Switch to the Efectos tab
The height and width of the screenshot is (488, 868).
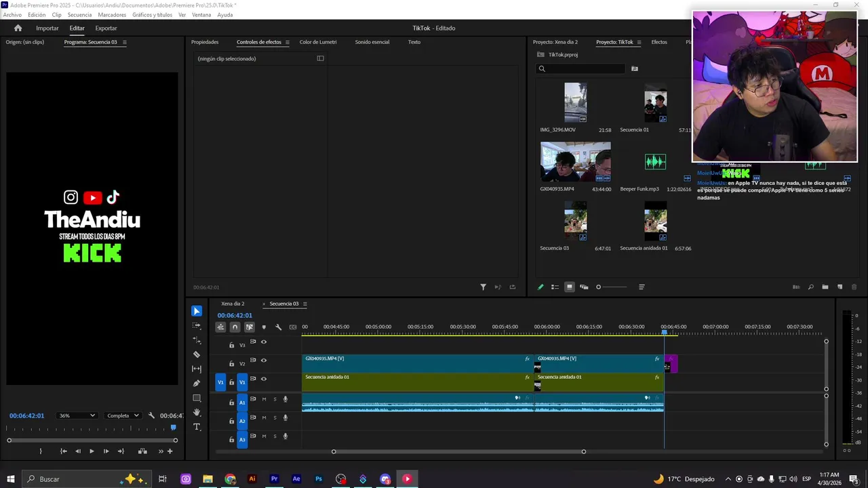pyautogui.click(x=659, y=42)
